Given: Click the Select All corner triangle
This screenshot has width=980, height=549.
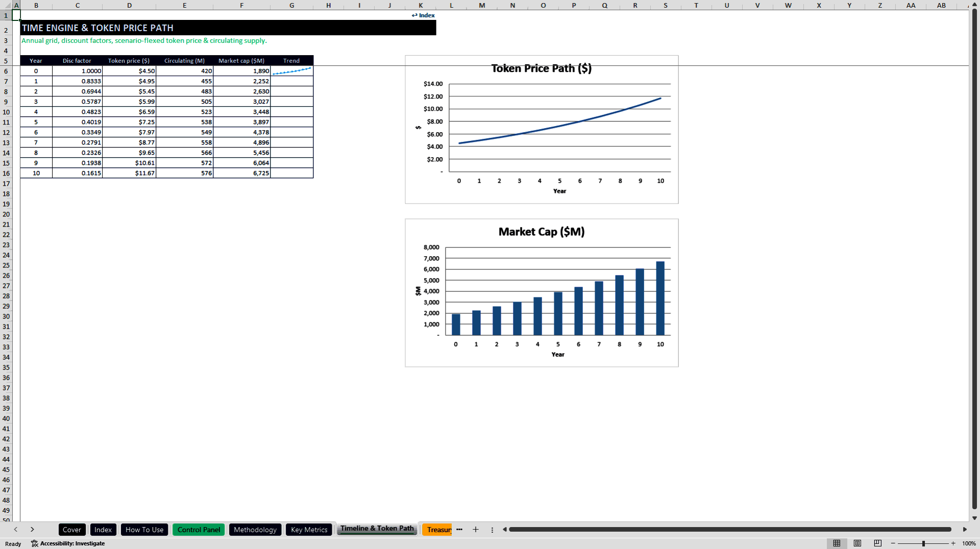Looking at the screenshot, I should click(7, 6).
